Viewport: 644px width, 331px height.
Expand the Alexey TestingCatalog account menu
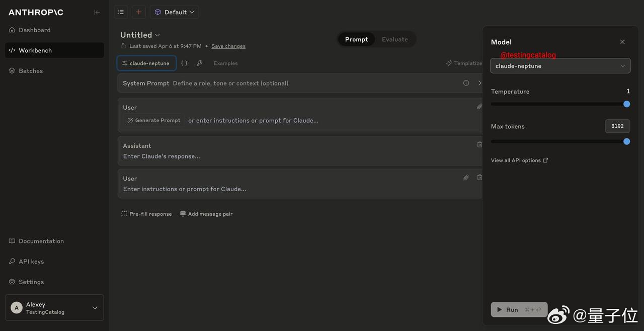coord(54,308)
